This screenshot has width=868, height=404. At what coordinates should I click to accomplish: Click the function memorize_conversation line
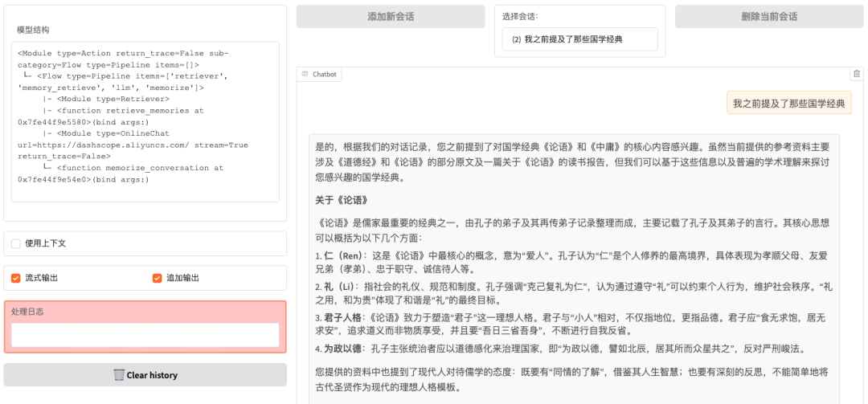coord(133,168)
